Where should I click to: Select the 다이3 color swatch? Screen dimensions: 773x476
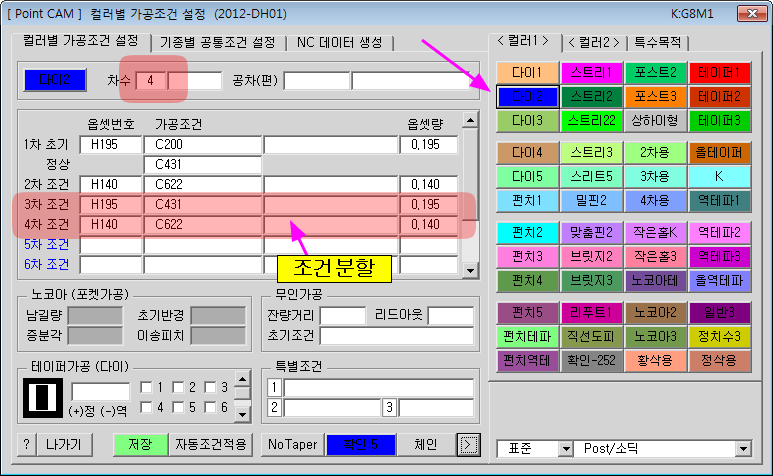click(x=527, y=121)
